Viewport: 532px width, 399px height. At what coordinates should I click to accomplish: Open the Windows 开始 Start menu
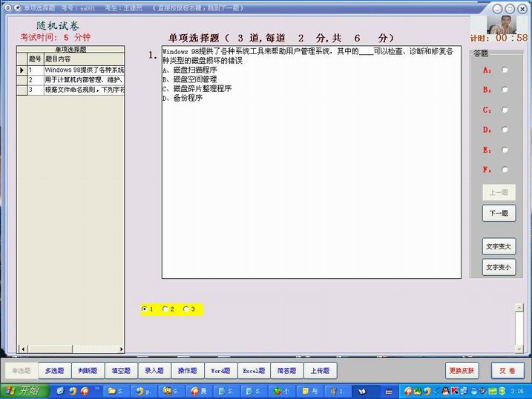click(x=24, y=391)
